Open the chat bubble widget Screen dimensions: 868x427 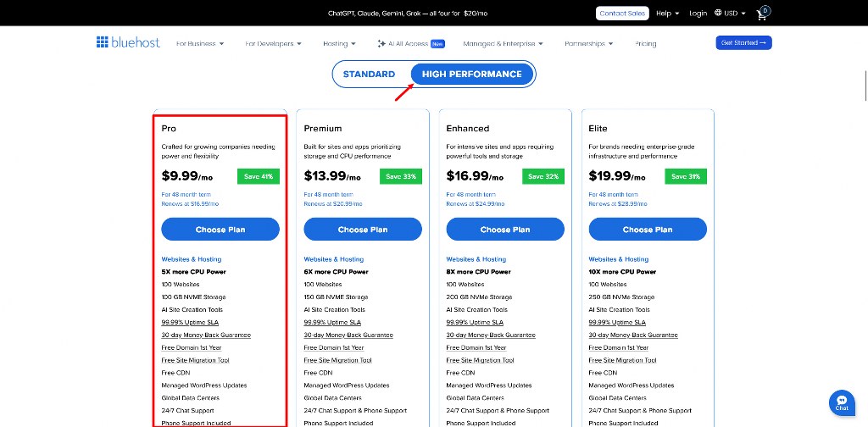pyautogui.click(x=842, y=402)
